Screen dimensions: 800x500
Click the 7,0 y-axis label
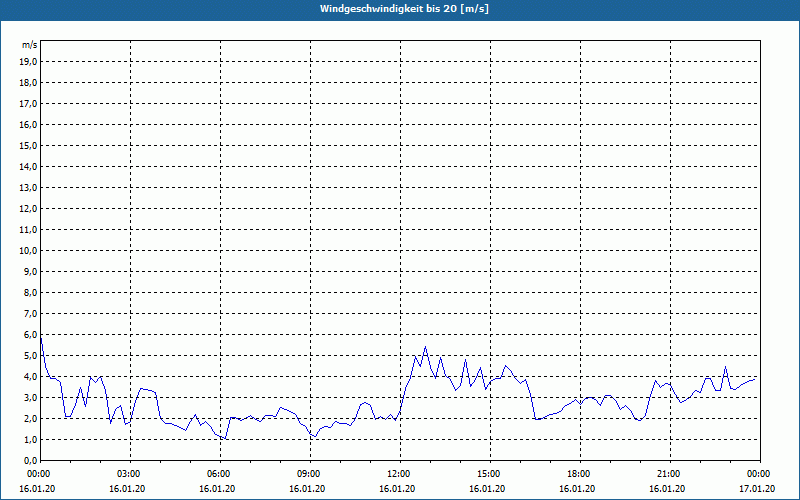[x=30, y=313]
